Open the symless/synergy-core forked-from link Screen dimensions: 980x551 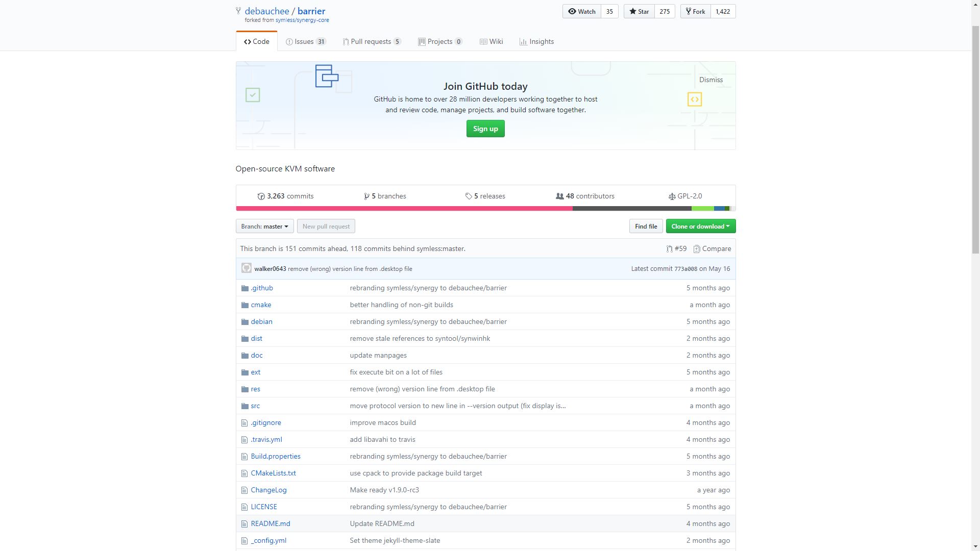pos(302,20)
